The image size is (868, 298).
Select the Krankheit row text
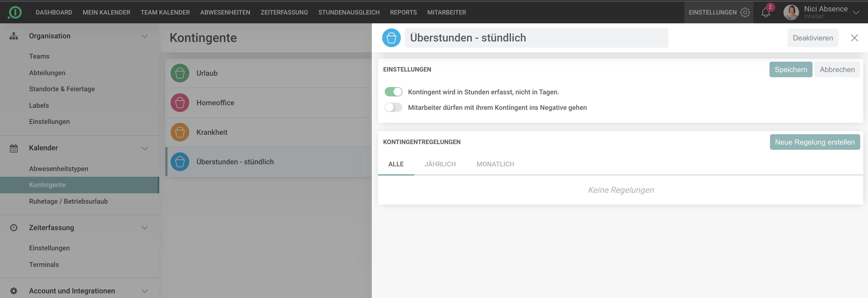coord(212,132)
